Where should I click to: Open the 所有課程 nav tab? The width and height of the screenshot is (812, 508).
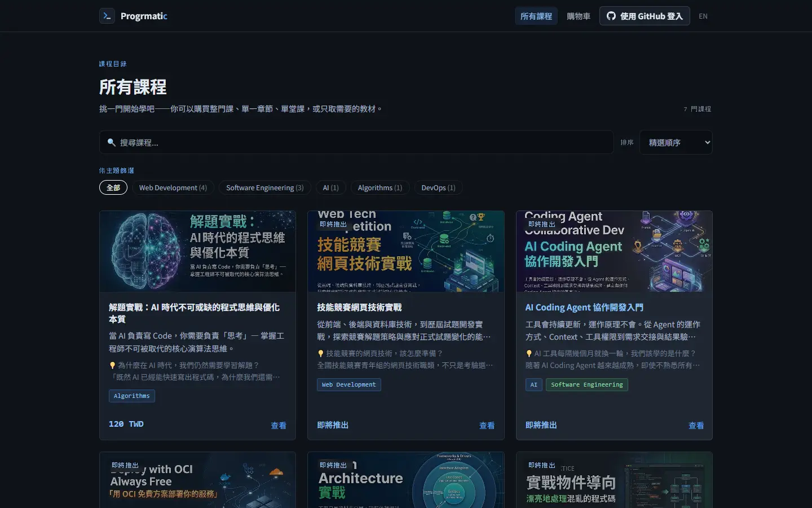[x=536, y=16]
